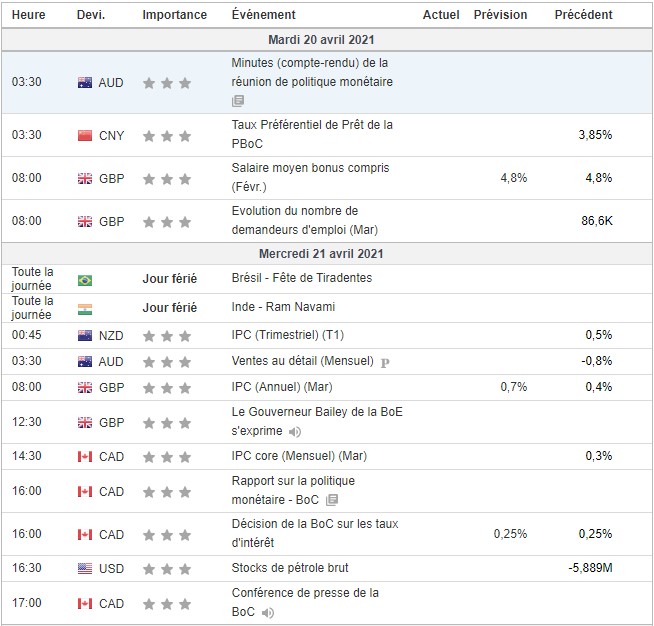This screenshot has height=626, width=654.
Task: Click importance stars for Stocks de pétrole brut
Action: click(166, 569)
